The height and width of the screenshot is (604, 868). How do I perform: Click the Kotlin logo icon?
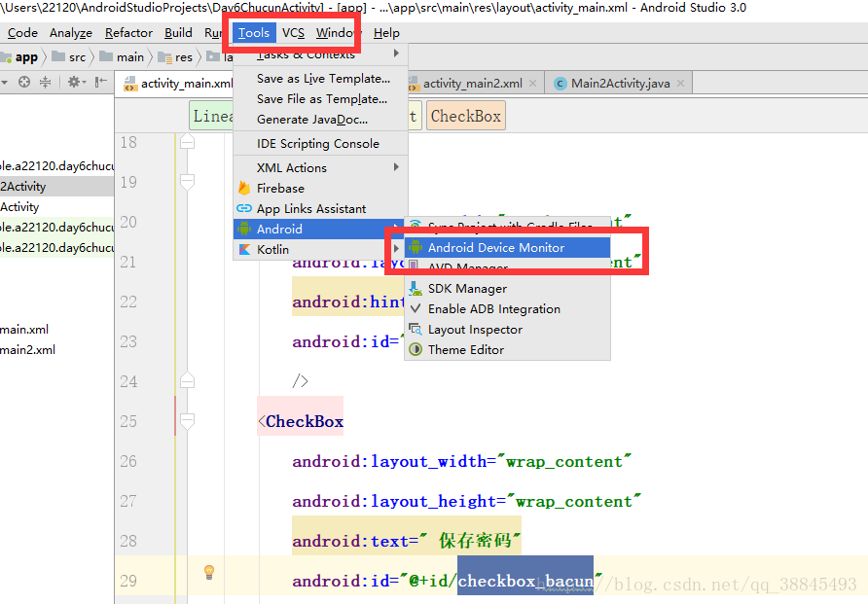[x=244, y=249]
